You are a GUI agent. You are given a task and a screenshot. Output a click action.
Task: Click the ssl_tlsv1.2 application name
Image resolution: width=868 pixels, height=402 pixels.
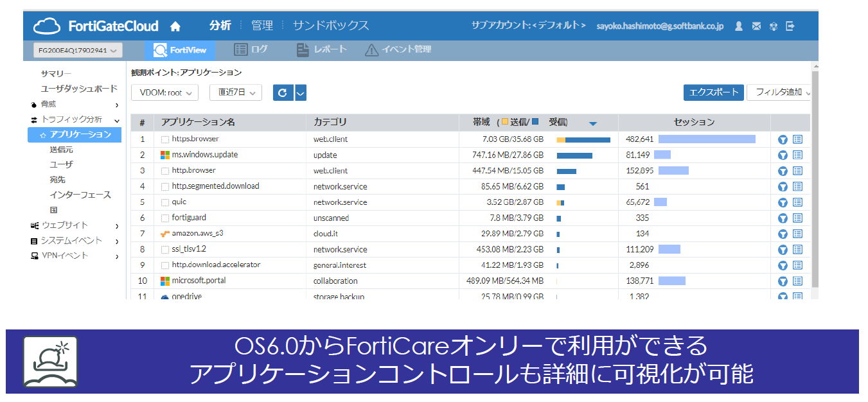coord(189,249)
